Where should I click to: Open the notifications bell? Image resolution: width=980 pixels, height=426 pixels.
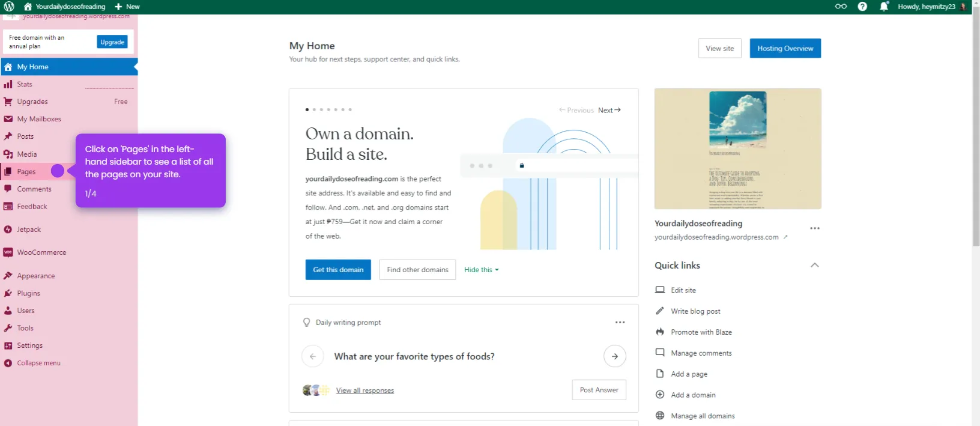884,7
